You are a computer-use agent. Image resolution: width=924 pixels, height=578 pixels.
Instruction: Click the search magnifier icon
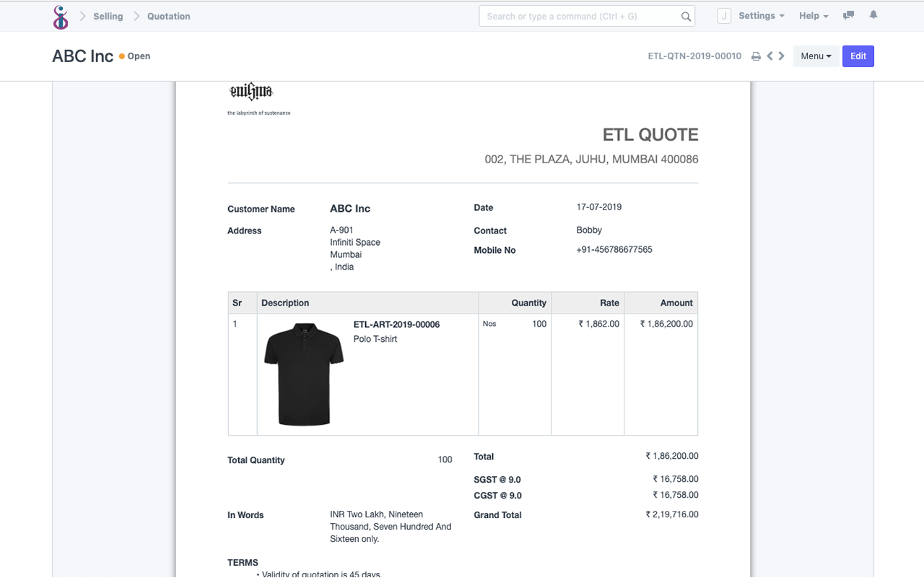coord(686,15)
